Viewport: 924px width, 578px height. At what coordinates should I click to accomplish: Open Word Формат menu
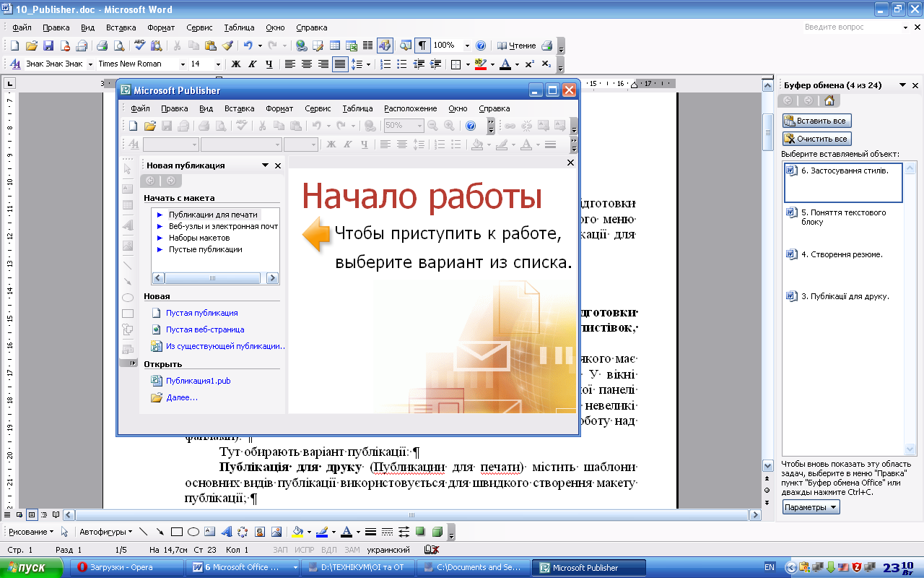[x=161, y=27]
